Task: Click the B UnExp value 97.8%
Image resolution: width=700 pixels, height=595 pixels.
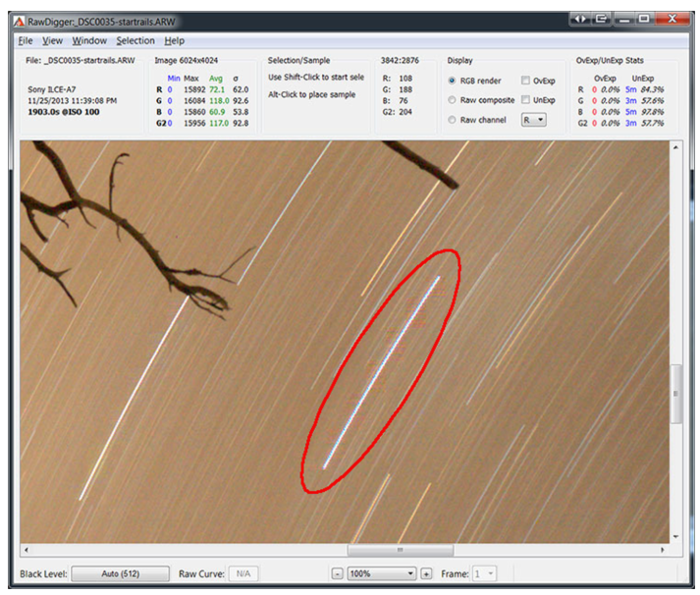Action: (x=653, y=112)
